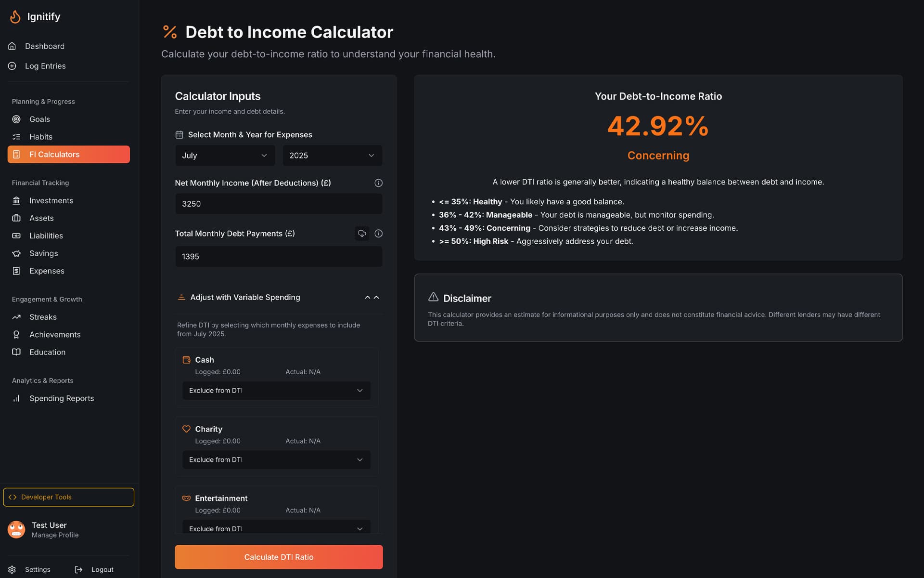
Task: Click the FI Calculators calculator icon
Action: [16, 155]
